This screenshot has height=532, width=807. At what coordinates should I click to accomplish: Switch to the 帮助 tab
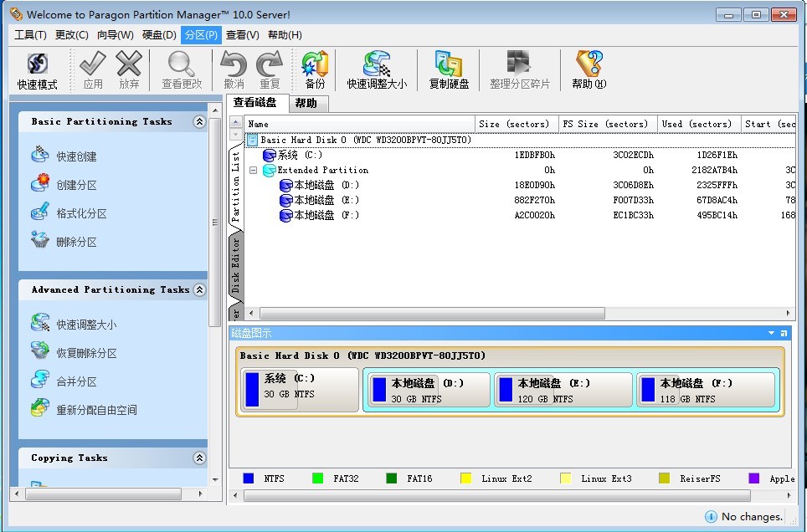306,104
